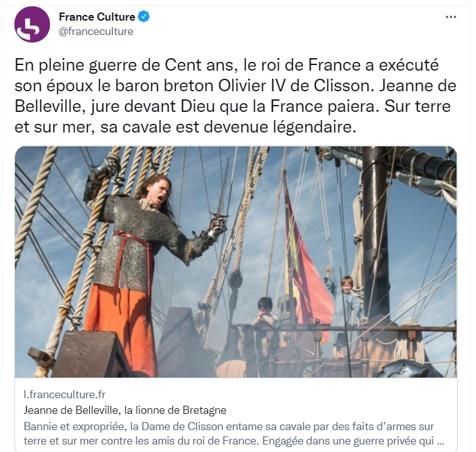Click the tweet's first line about guerre de Cent ans
Screen dimensions: 476x452
click(x=227, y=65)
